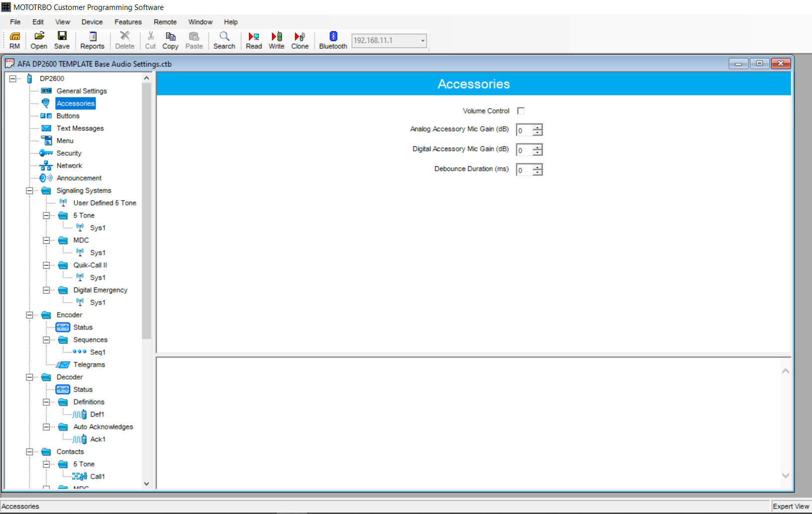Click the Clone toolbar icon
The width and height of the screenshot is (812, 514).
(x=300, y=40)
